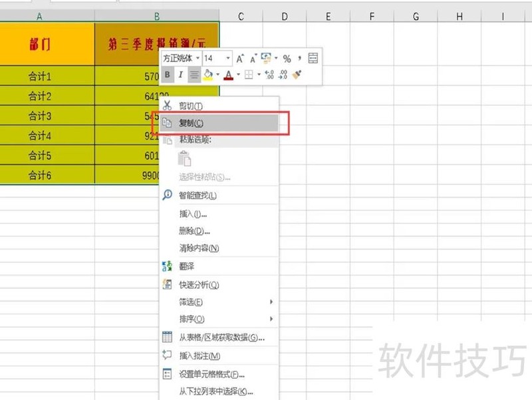Click the borders icon in mini toolbar
Viewport: 532px width, 400px height.
pyautogui.click(x=249, y=75)
